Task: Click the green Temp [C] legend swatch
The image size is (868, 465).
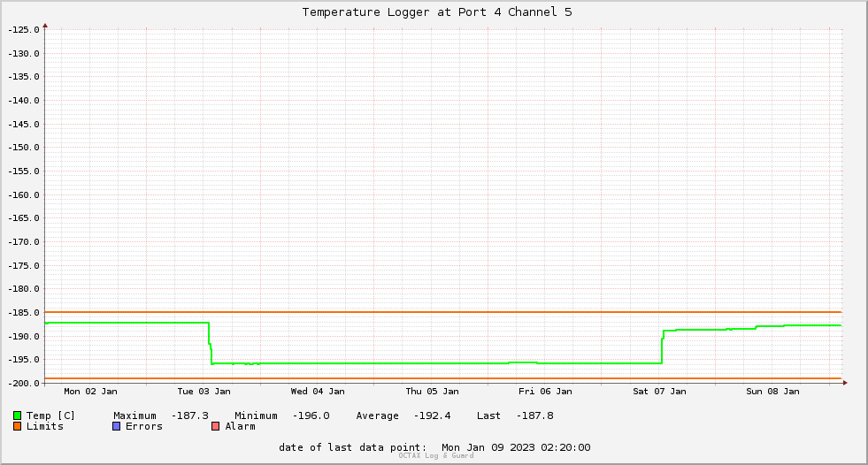Action: [x=17, y=415]
